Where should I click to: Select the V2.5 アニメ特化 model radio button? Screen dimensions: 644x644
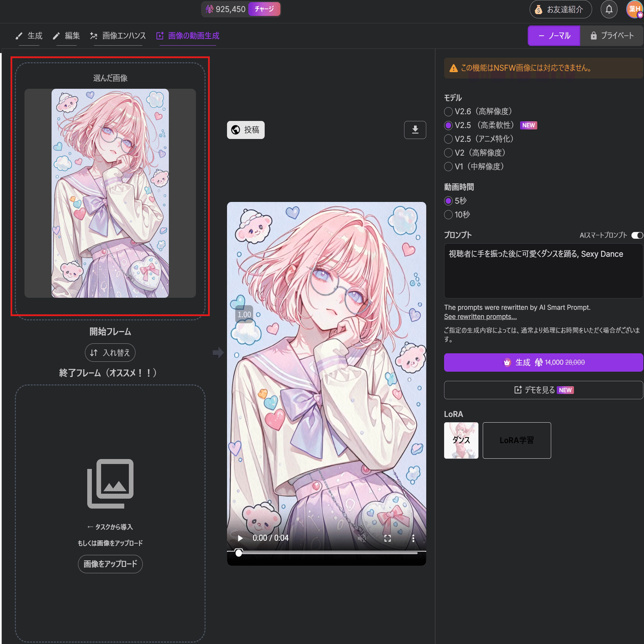coord(448,139)
